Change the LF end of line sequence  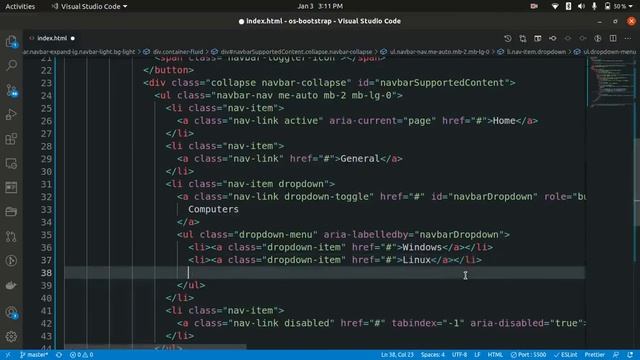pyautogui.click(x=477, y=355)
